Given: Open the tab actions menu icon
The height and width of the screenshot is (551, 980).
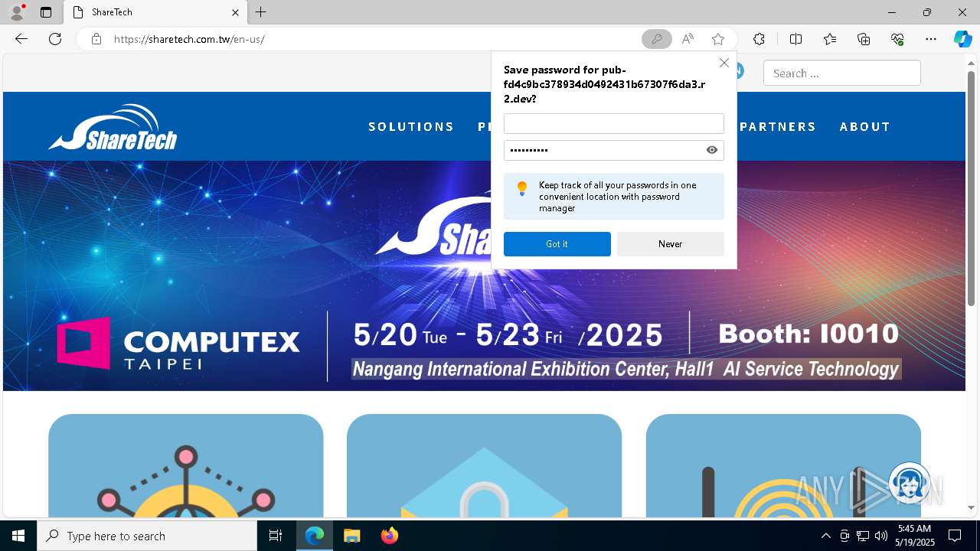Looking at the screenshot, I should (x=46, y=12).
